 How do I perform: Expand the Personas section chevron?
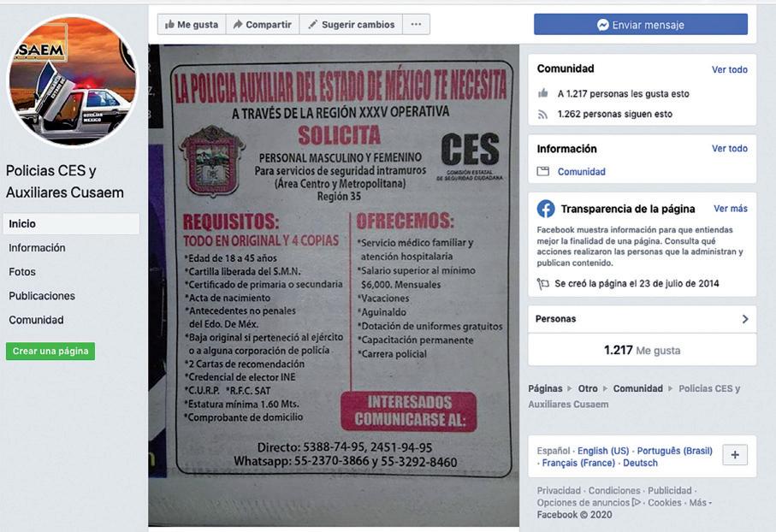click(x=745, y=319)
